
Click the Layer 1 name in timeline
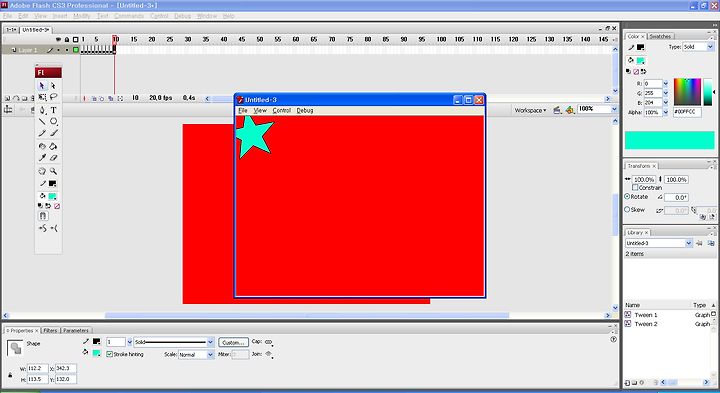28,50
